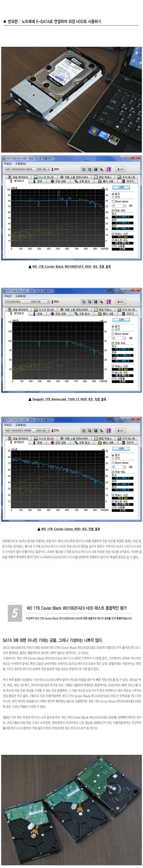143x868 pixels.
Task: Copy screenshot icon in ST31000528AS window
Action: tap(90, 302)
